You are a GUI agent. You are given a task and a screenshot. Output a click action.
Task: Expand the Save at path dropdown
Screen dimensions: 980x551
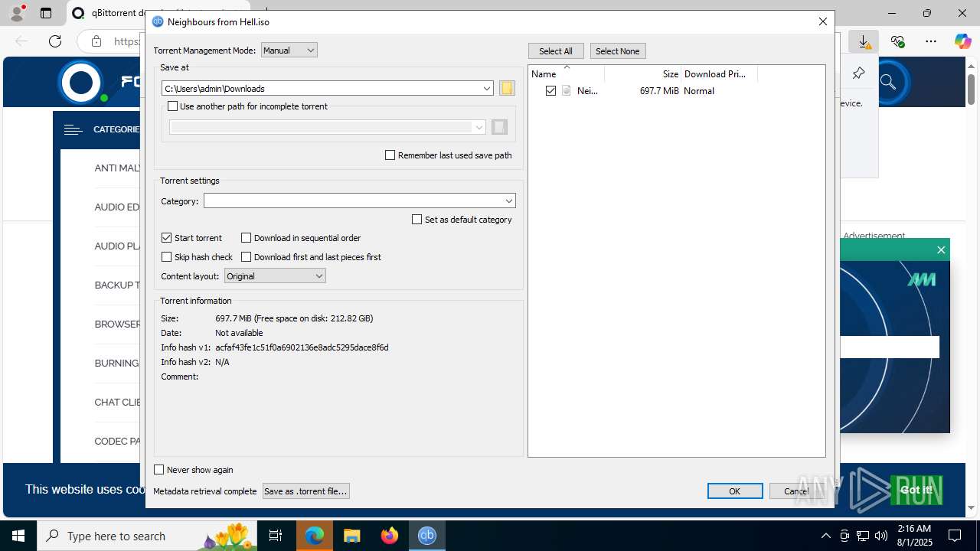[486, 89]
